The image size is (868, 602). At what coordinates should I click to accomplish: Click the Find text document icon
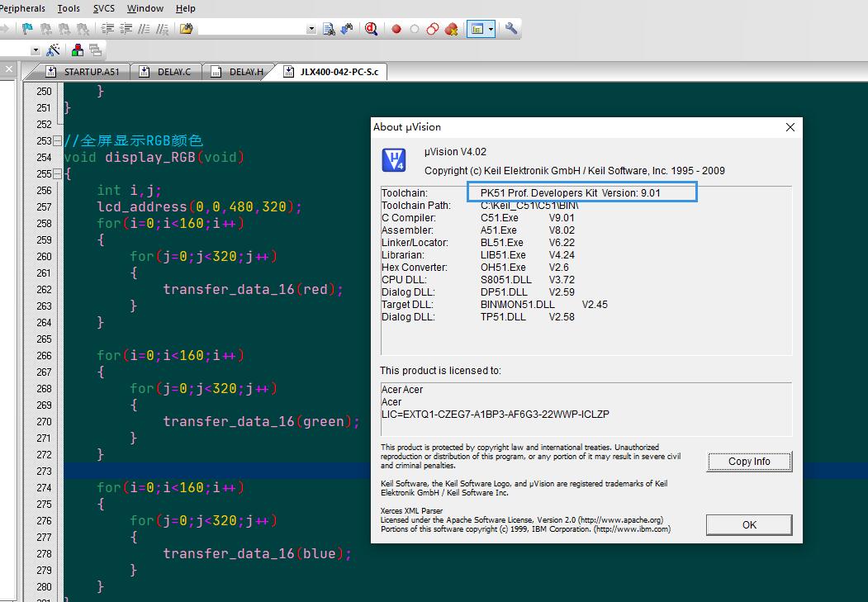329,29
